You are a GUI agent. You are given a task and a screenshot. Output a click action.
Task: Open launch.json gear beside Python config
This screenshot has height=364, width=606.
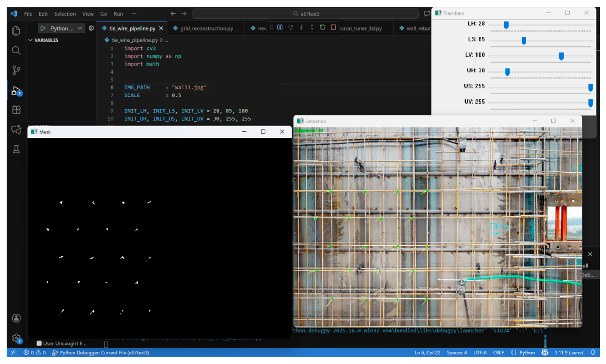tap(91, 28)
